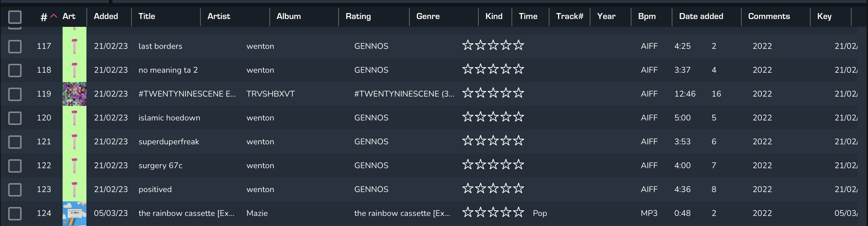This screenshot has width=868, height=226.
Task: Sort by the Title column header
Action: click(147, 16)
